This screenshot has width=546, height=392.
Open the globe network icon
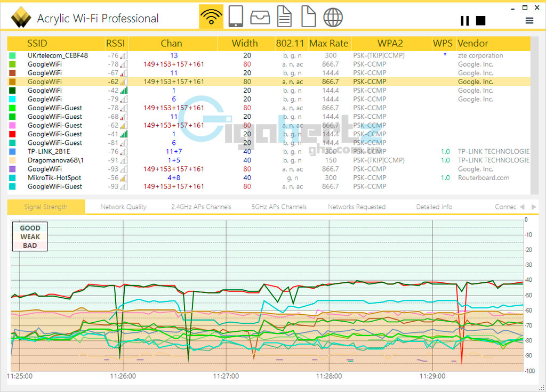point(333,17)
